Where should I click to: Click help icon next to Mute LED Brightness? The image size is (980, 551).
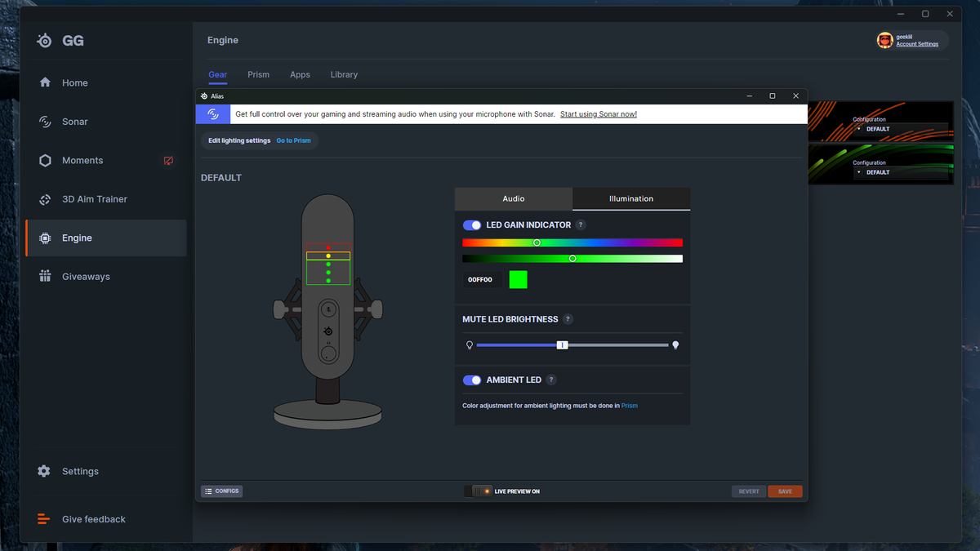pyautogui.click(x=568, y=319)
